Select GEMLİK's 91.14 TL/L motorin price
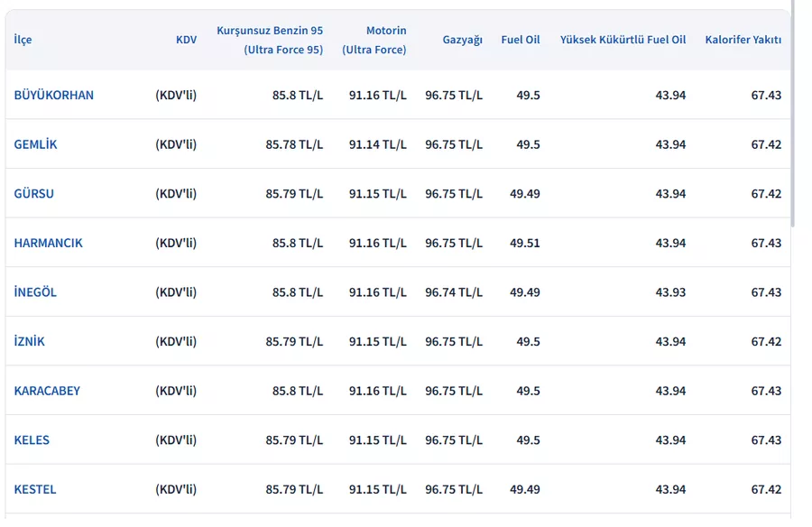This screenshot has width=812, height=527. click(x=377, y=144)
